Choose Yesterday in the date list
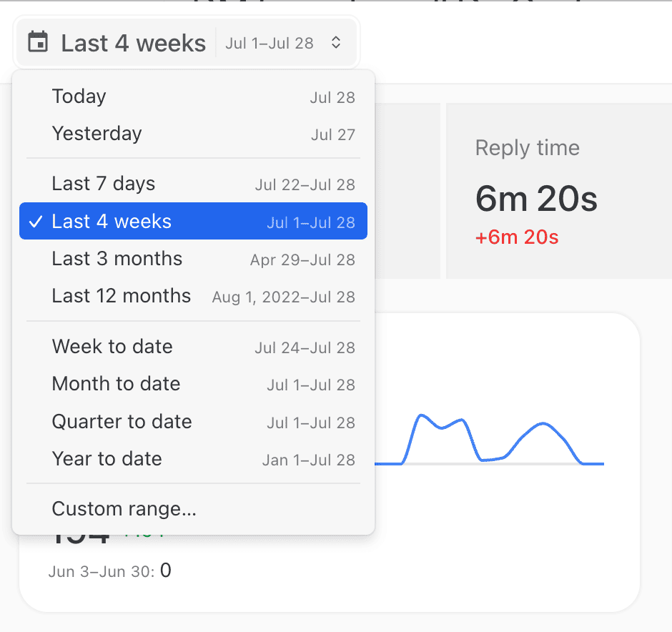The width and height of the screenshot is (672, 632). tap(193, 134)
